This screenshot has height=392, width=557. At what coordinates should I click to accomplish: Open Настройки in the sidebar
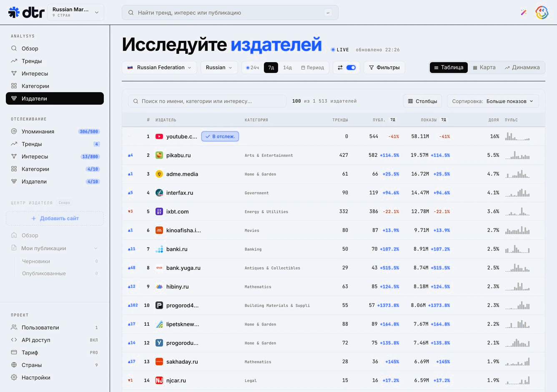[55, 377]
